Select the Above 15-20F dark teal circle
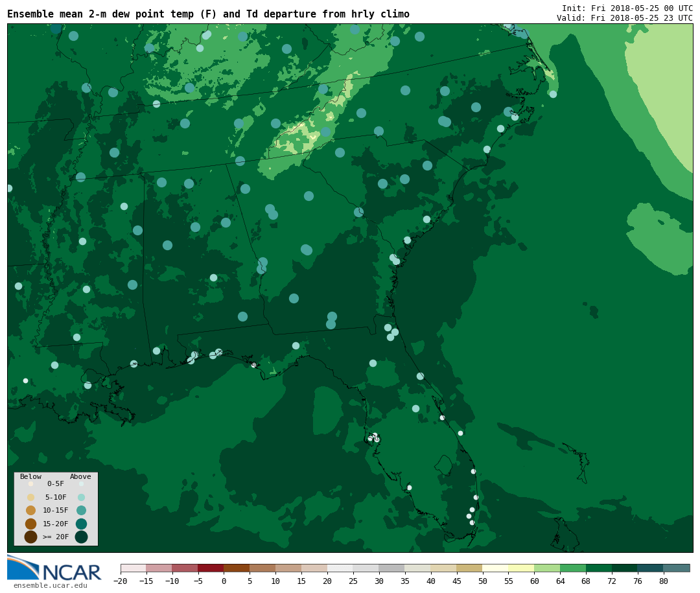The image size is (700, 593). tap(81, 524)
